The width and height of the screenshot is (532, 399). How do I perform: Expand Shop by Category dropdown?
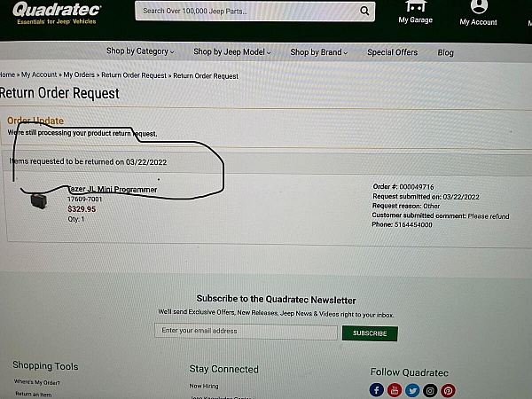(x=140, y=51)
